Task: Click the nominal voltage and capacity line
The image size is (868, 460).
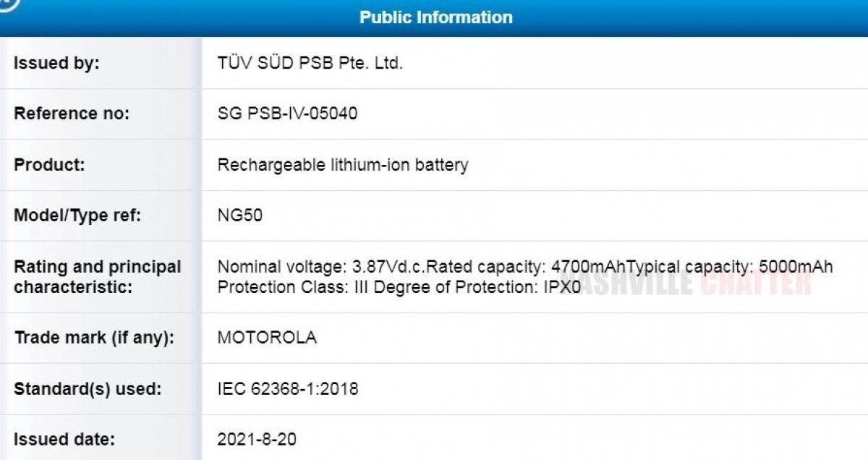Action: (525, 267)
